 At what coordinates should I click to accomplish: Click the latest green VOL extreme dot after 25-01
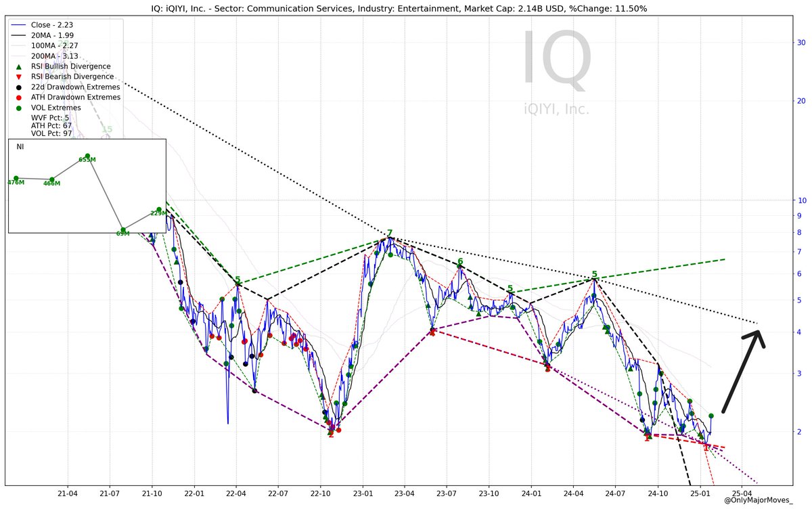pos(711,416)
